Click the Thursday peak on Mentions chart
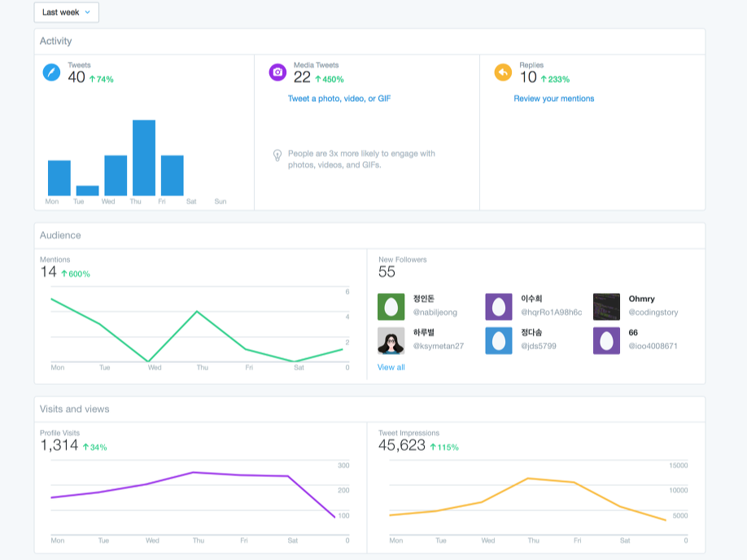Image resolution: width=747 pixels, height=560 pixels. pyautogui.click(x=197, y=312)
